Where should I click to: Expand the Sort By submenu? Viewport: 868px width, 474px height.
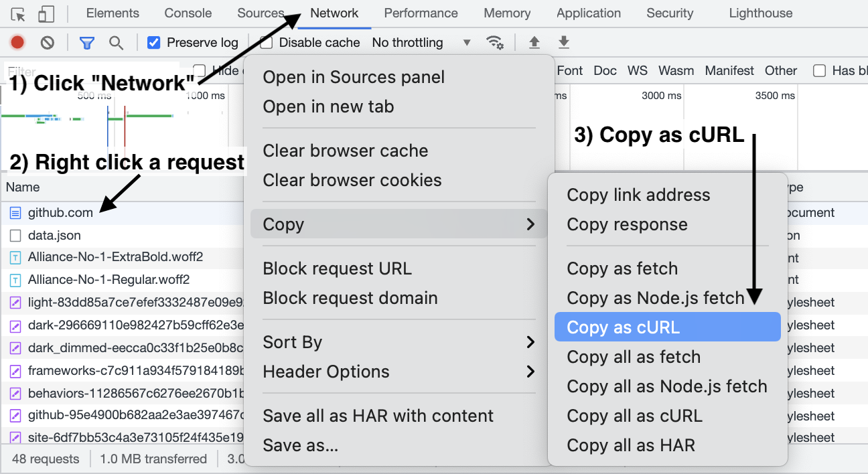[399, 342]
